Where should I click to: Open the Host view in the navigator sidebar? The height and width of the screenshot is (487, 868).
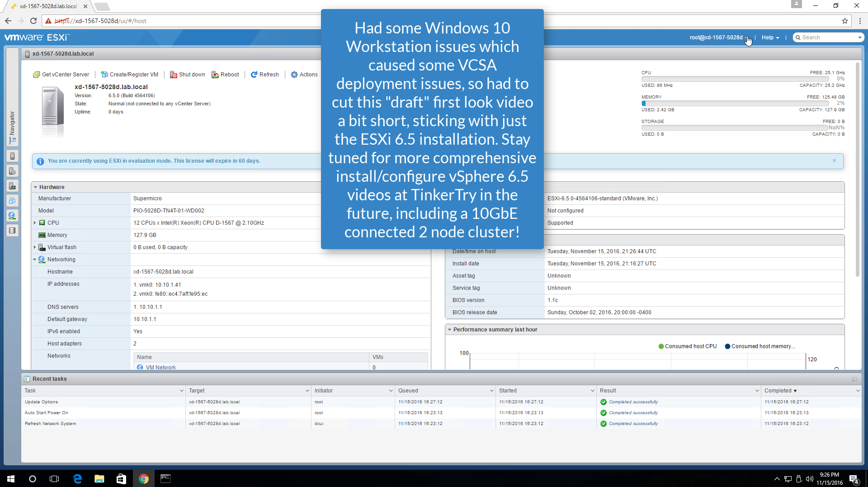coord(12,156)
